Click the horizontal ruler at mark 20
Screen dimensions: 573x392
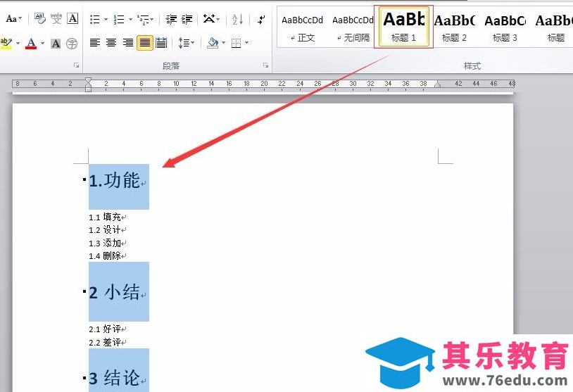click(x=264, y=84)
